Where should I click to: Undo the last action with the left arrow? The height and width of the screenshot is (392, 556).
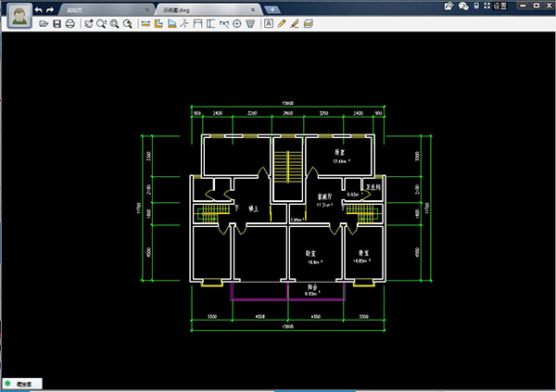(39, 10)
